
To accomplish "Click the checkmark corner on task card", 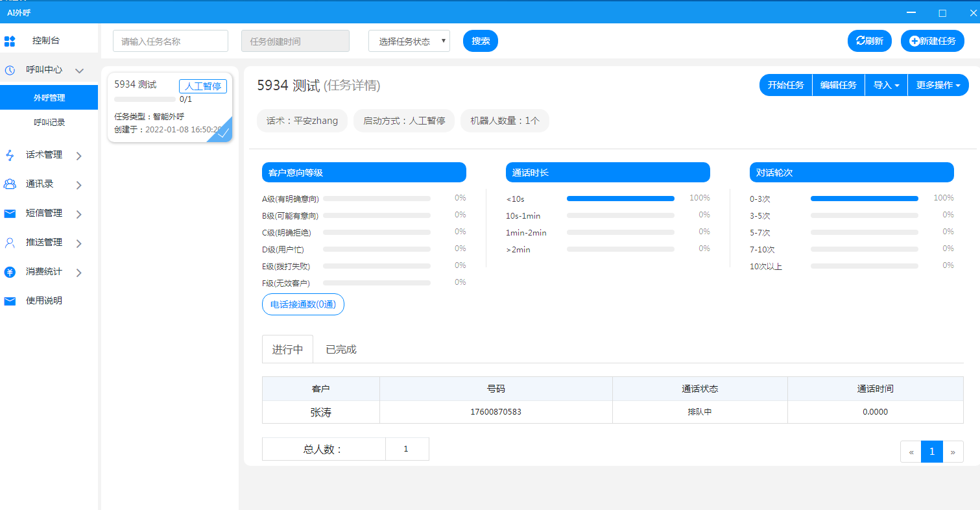I will point(223,132).
